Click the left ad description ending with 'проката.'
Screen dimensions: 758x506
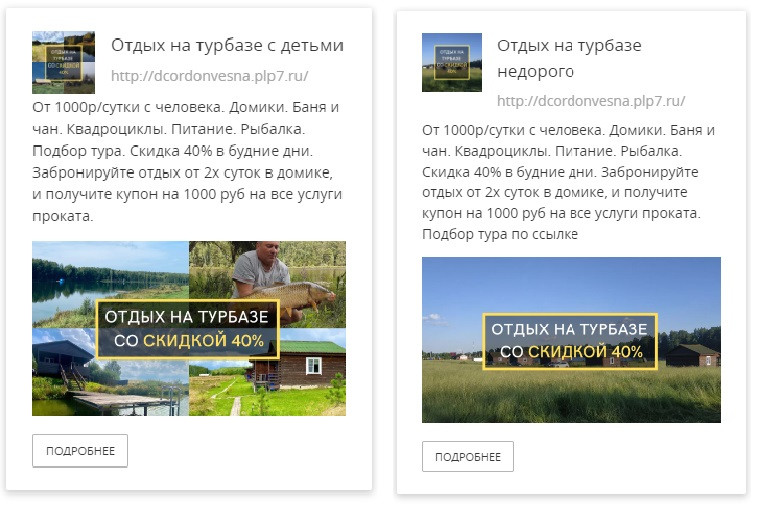(188, 161)
